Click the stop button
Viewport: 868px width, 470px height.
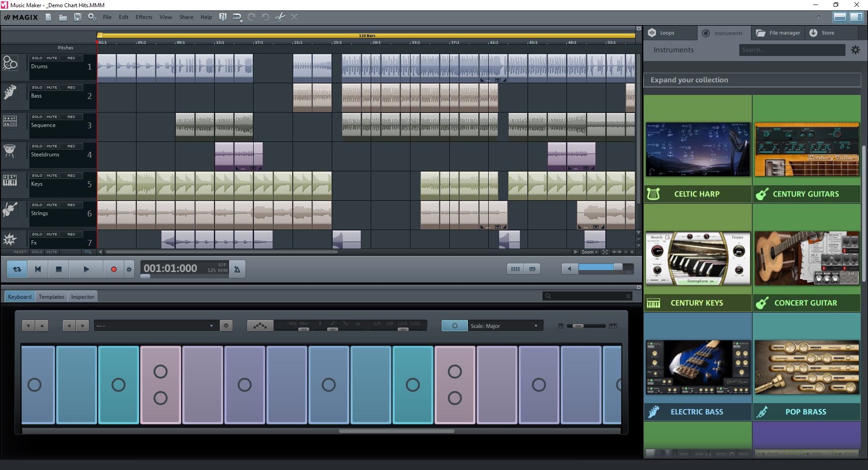point(58,269)
